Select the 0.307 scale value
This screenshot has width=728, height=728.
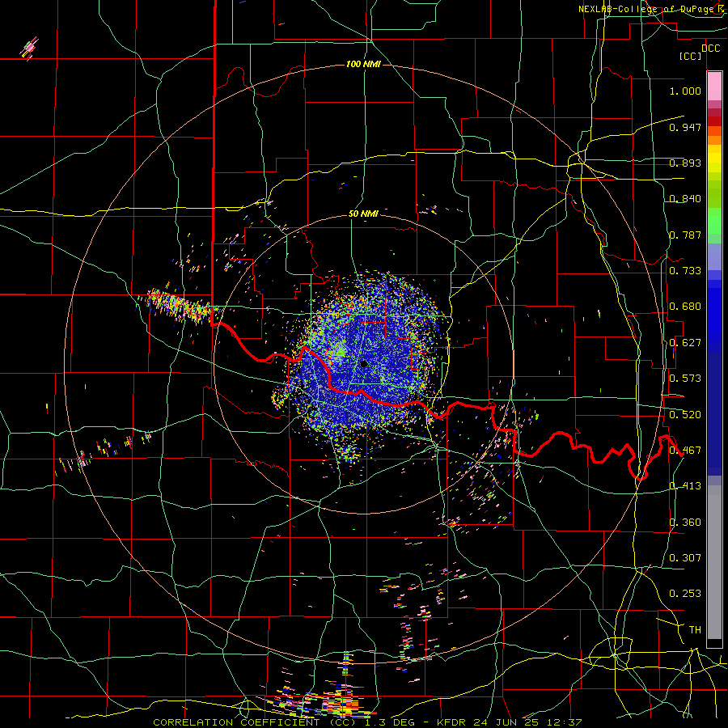685,558
